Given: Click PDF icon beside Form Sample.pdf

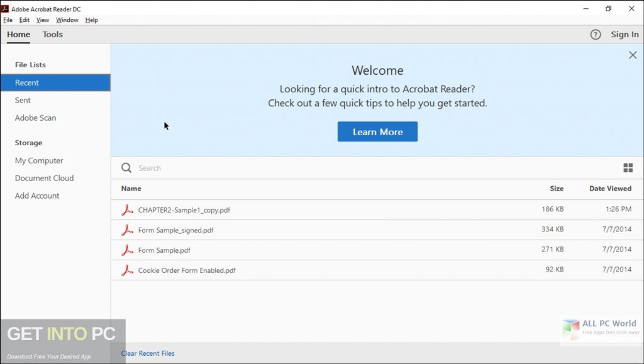Looking at the screenshot, I should [127, 250].
